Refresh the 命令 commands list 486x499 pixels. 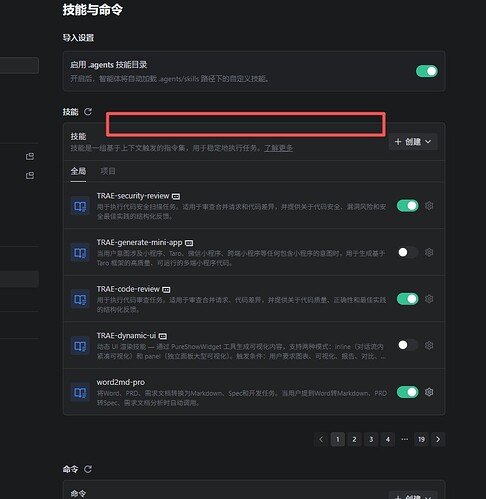click(x=88, y=469)
